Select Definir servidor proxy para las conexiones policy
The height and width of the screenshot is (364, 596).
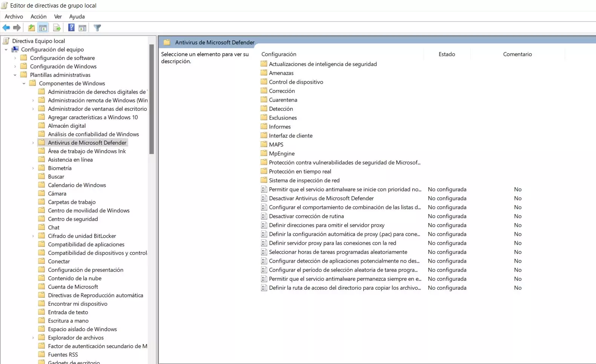click(x=332, y=243)
